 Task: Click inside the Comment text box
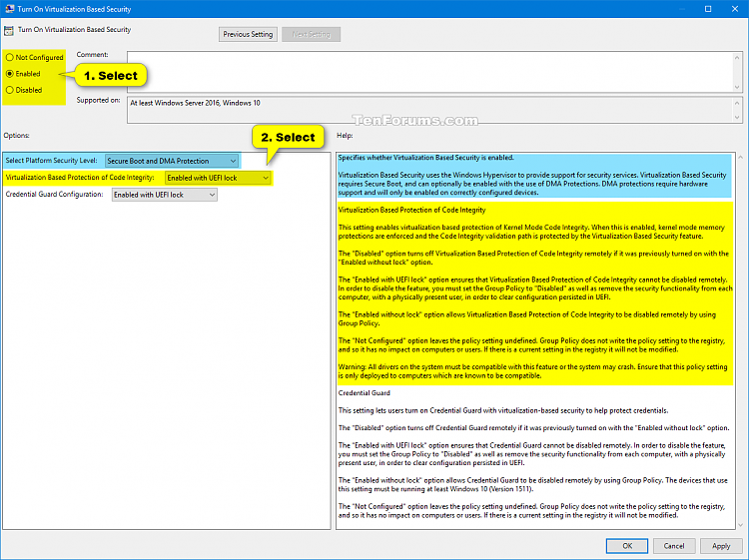coord(429,72)
